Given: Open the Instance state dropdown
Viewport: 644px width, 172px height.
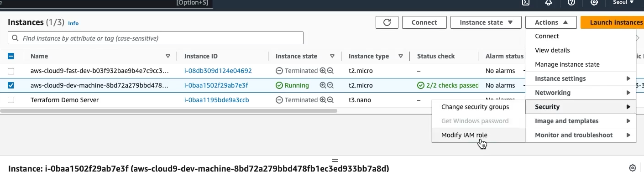Looking at the screenshot, I should 486,22.
